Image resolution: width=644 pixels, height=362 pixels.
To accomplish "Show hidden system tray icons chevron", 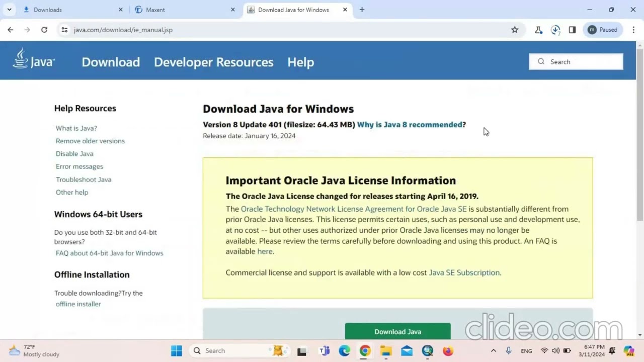I will [x=494, y=350].
